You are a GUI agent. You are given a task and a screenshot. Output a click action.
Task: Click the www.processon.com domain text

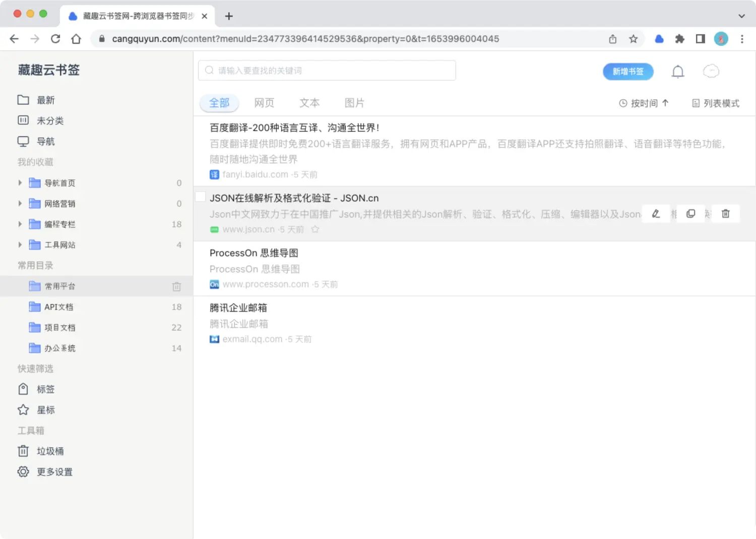(266, 284)
